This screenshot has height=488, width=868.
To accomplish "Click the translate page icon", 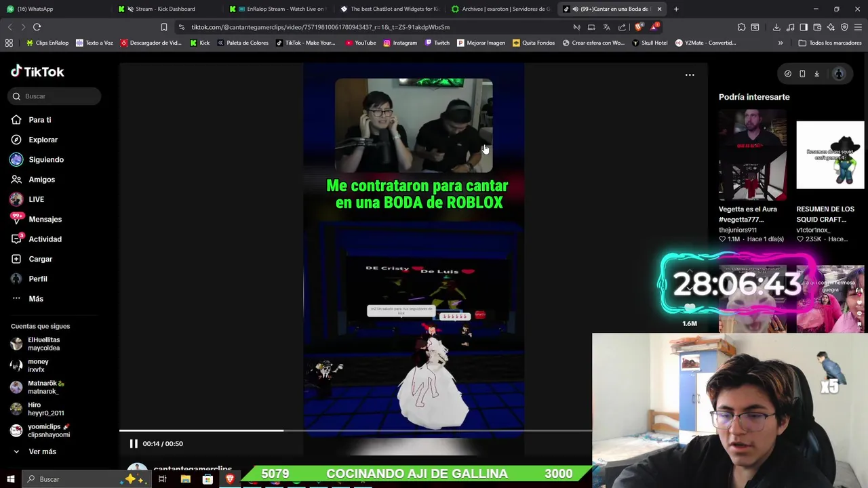I will [x=606, y=27].
